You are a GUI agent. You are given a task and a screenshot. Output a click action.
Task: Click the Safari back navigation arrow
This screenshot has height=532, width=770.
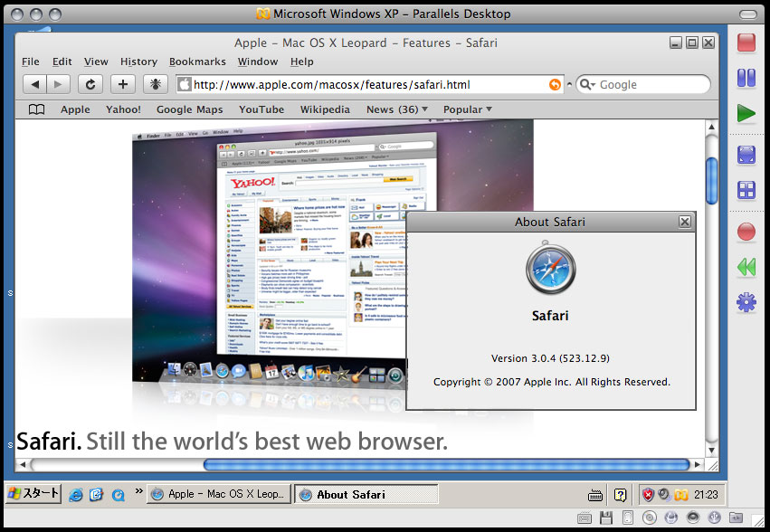[35, 84]
